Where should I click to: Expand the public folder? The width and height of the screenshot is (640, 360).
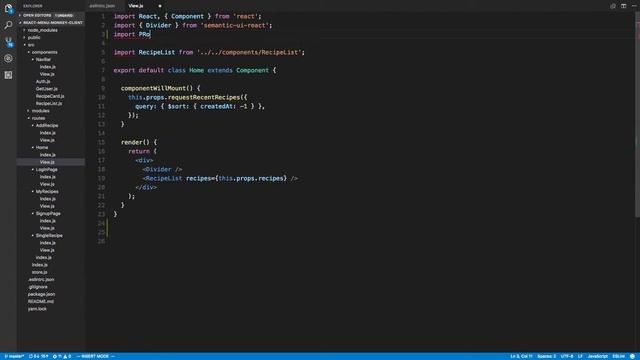[34, 37]
